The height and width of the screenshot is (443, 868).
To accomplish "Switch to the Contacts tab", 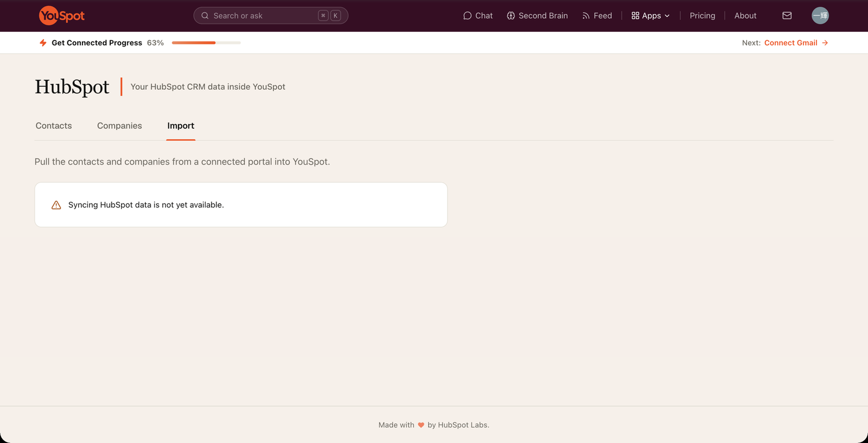I will [x=54, y=126].
